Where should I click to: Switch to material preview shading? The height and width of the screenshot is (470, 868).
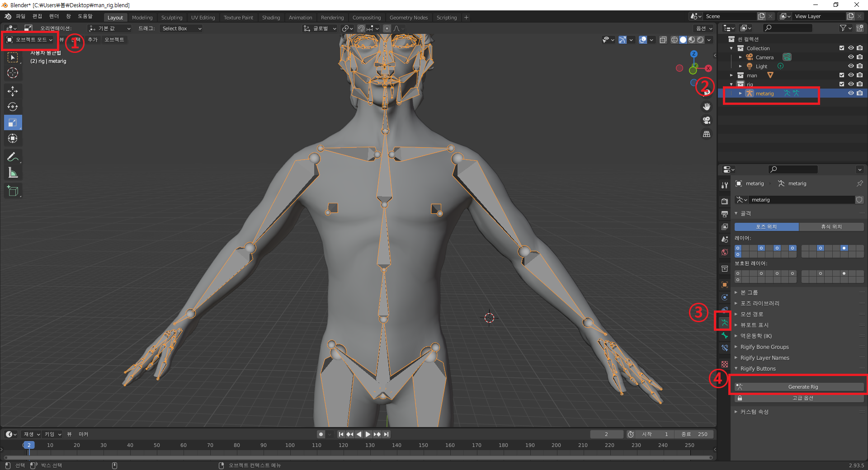click(692, 40)
